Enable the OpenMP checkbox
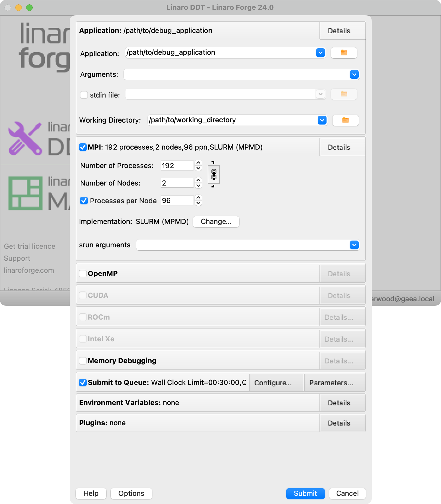The image size is (441, 504). coord(83,273)
